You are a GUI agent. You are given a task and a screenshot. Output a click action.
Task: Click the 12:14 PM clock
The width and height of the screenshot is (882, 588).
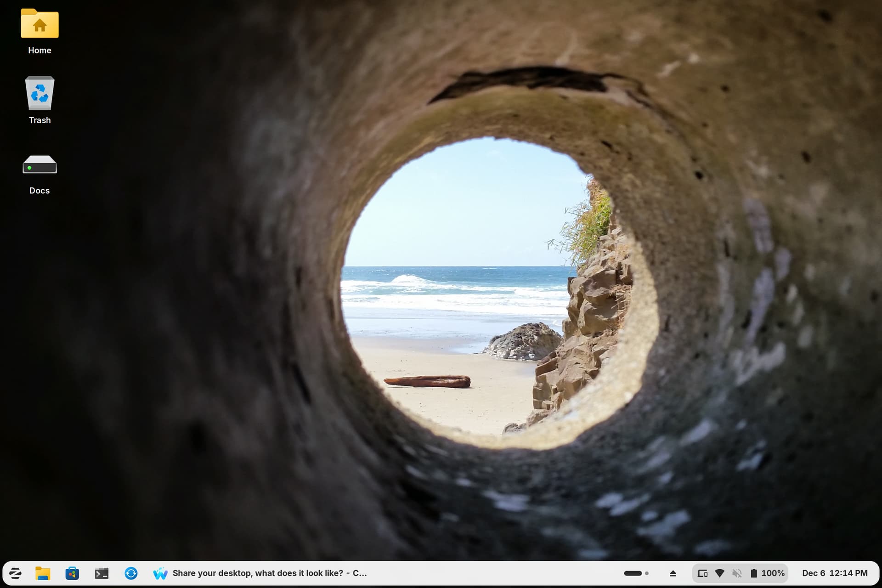[x=848, y=573]
